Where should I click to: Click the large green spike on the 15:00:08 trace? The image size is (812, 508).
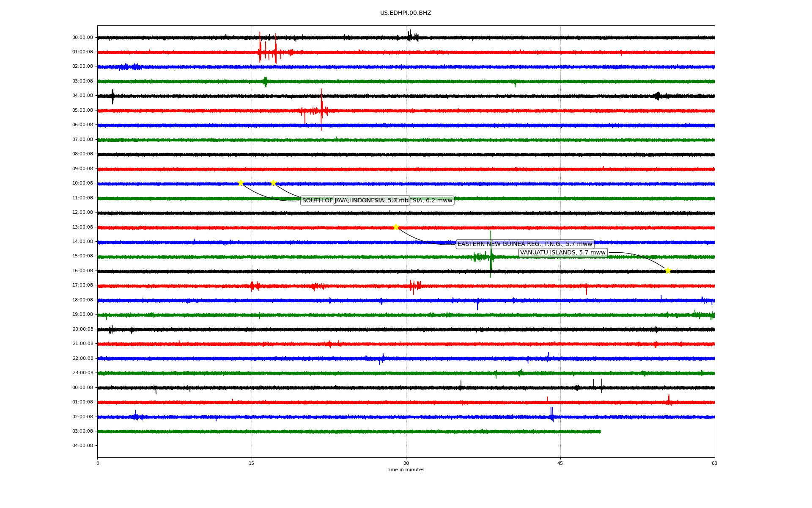pos(491,254)
